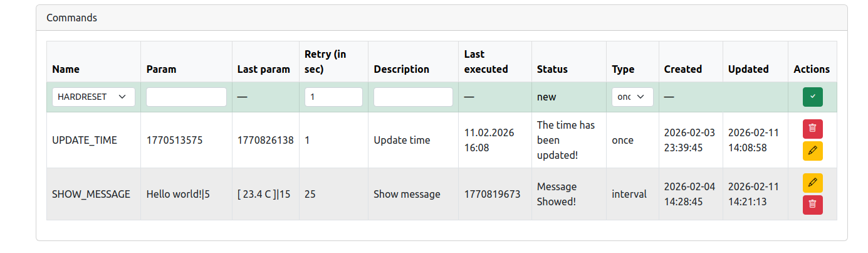Select the UPDATE_TIME name cell

(85, 140)
